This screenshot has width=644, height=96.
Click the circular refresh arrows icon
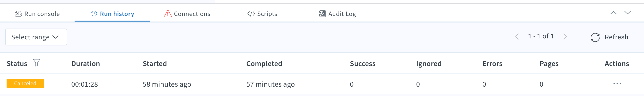595,37
